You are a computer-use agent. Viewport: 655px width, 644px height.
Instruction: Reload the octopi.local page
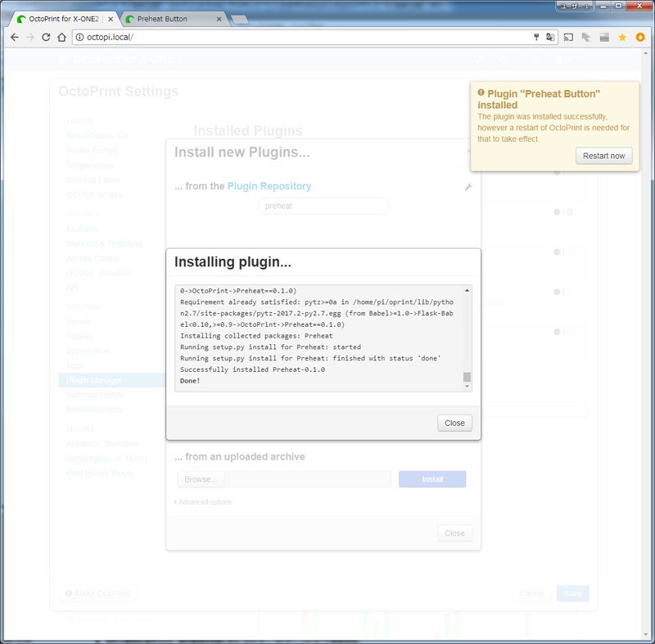point(46,37)
